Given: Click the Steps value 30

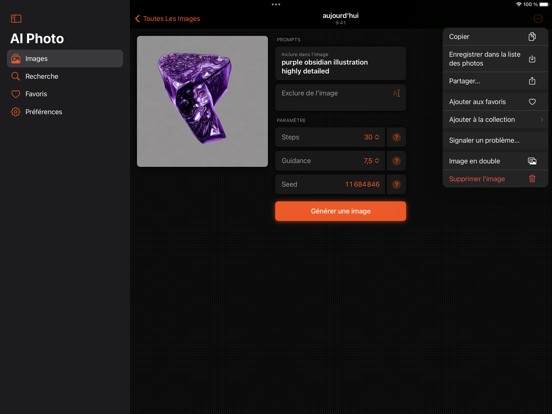Looking at the screenshot, I should click(368, 137).
